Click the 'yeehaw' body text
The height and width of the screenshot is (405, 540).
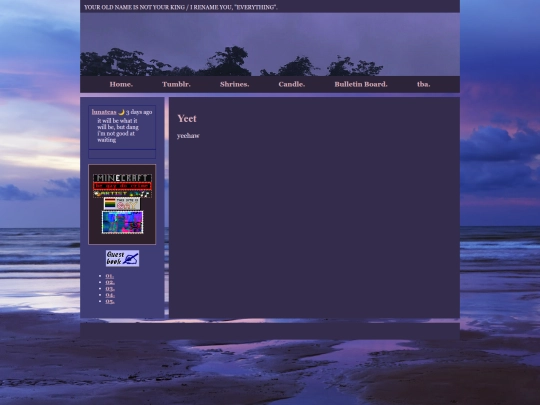click(x=188, y=136)
